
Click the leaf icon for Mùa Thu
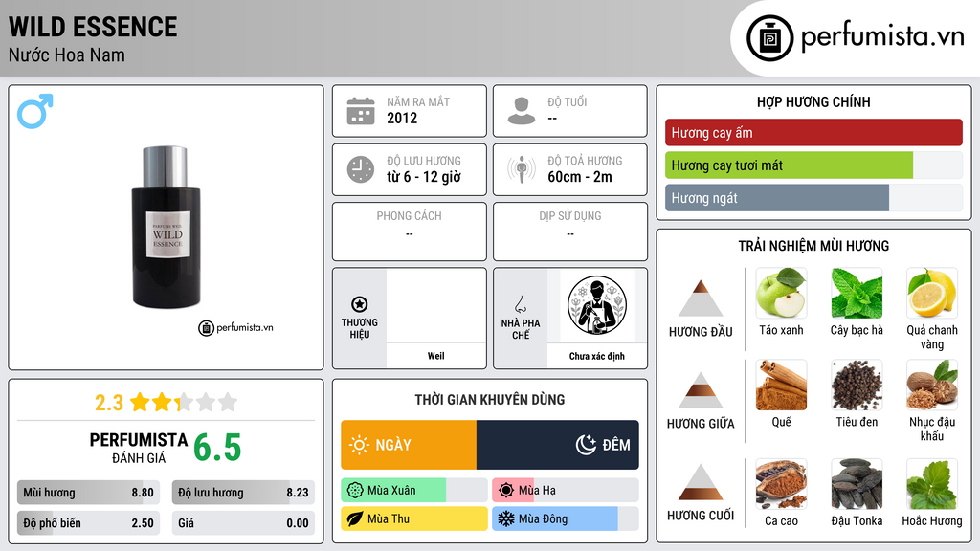click(355, 518)
